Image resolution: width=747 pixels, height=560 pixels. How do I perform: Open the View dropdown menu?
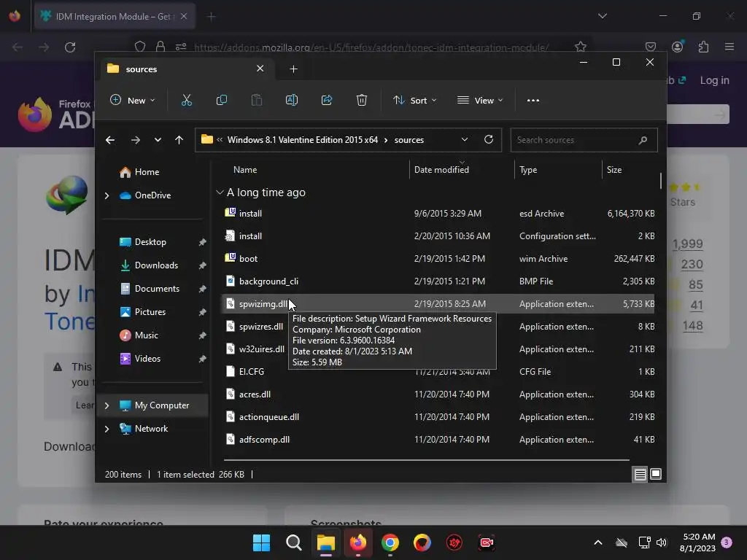click(x=480, y=101)
